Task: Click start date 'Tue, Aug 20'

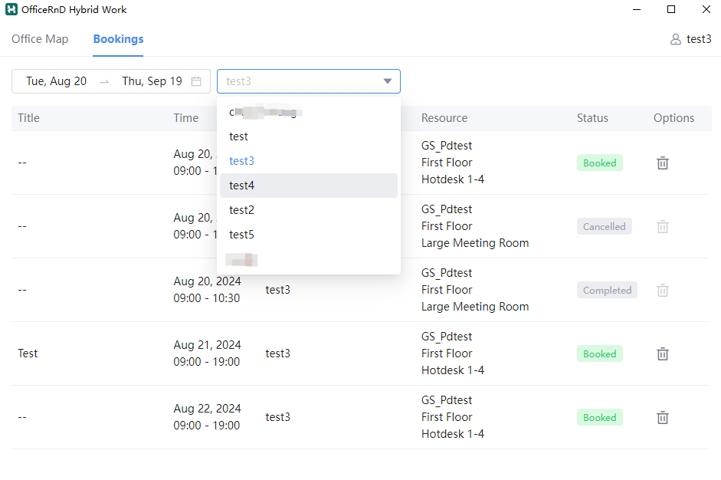Action: click(57, 81)
